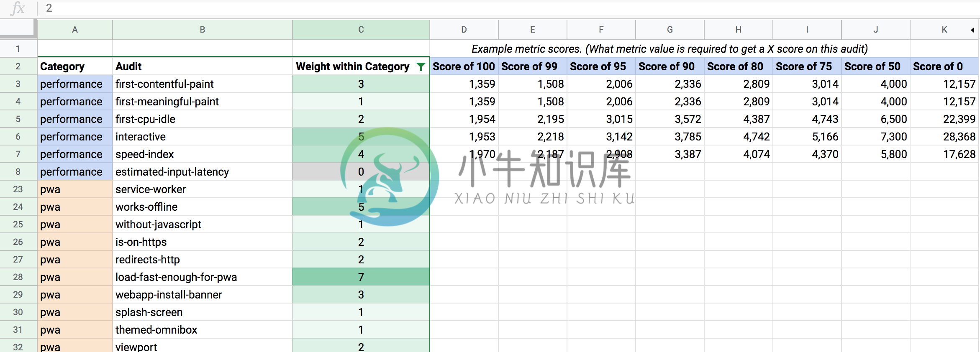Click the Score of 99 header cell

(533, 66)
